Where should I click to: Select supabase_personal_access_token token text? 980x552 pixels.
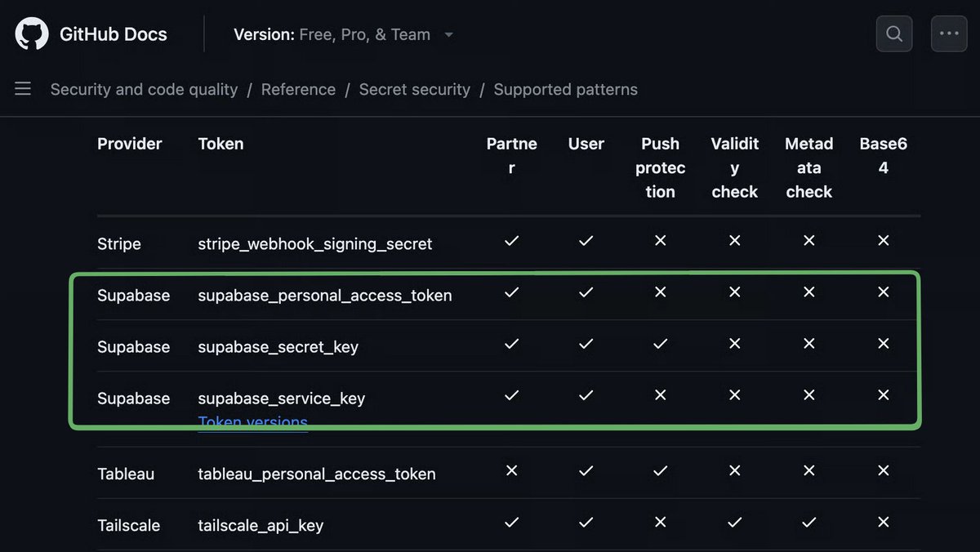click(x=325, y=296)
